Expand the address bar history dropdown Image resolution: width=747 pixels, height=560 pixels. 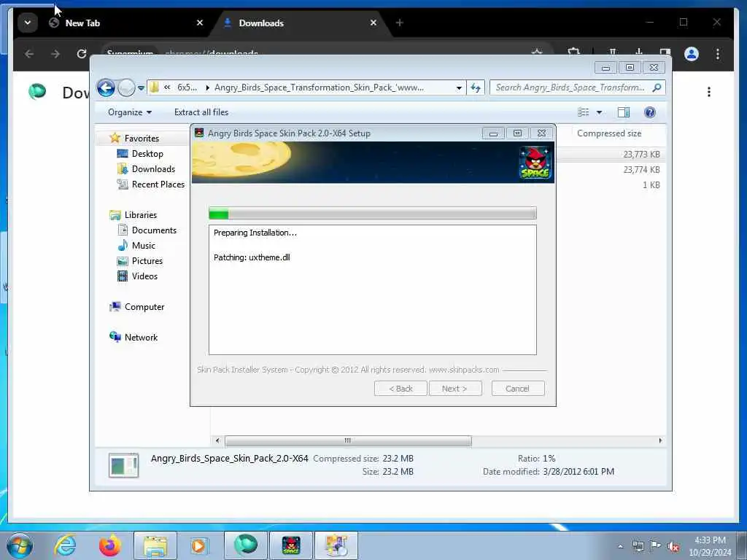tap(459, 87)
